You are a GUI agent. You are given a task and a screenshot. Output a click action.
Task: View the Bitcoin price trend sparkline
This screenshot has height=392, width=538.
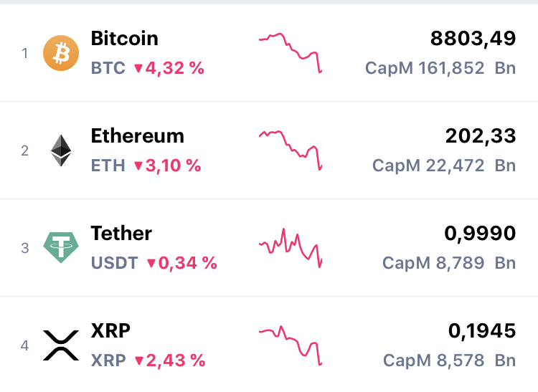point(291,52)
